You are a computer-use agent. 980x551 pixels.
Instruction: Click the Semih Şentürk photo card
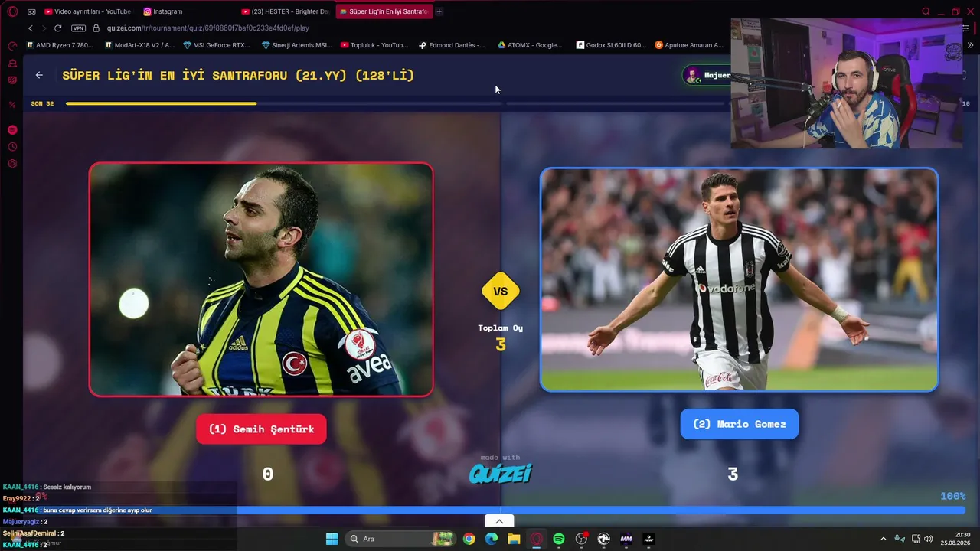[x=261, y=279]
